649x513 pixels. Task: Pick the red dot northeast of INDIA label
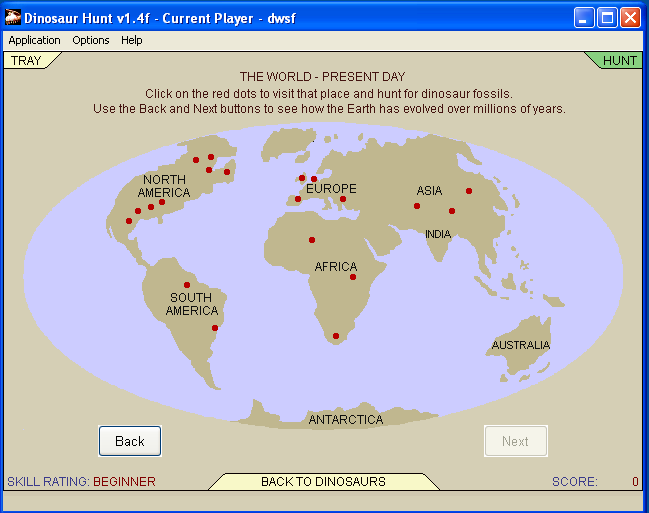click(x=452, y=211)
